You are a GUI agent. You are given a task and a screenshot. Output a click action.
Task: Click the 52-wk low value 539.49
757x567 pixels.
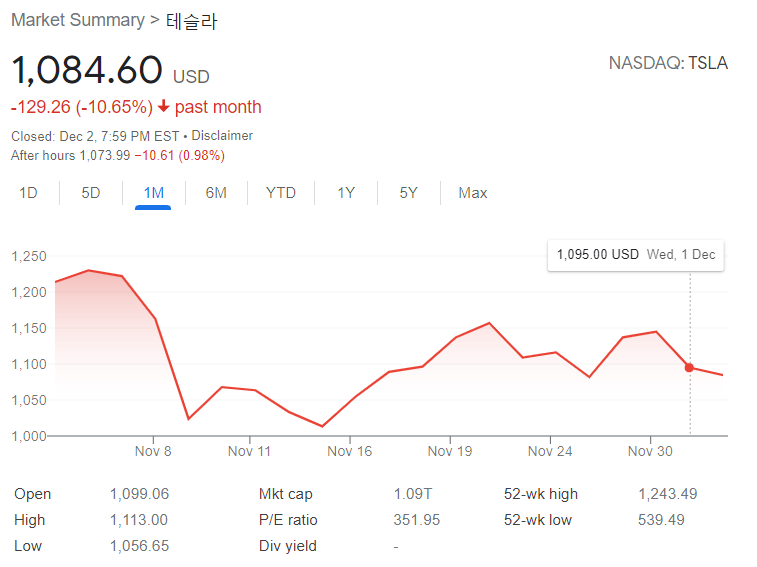coord(661,520)
